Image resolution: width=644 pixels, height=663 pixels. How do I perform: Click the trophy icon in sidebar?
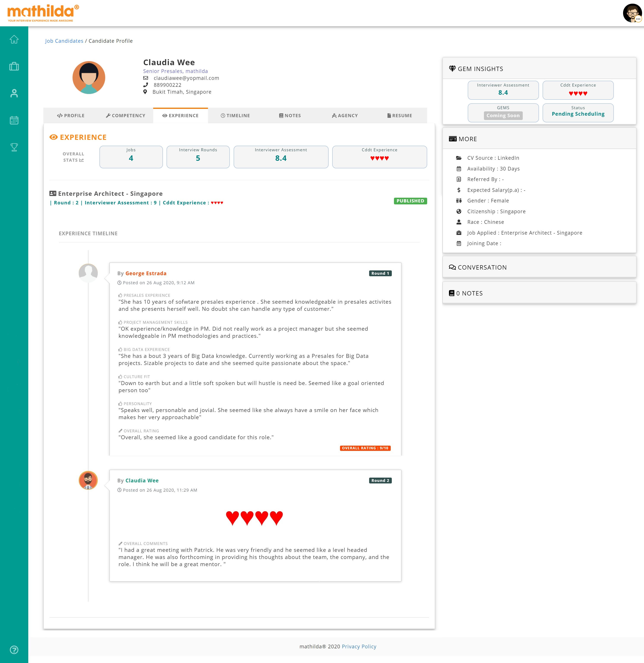[x=14, y=147]
